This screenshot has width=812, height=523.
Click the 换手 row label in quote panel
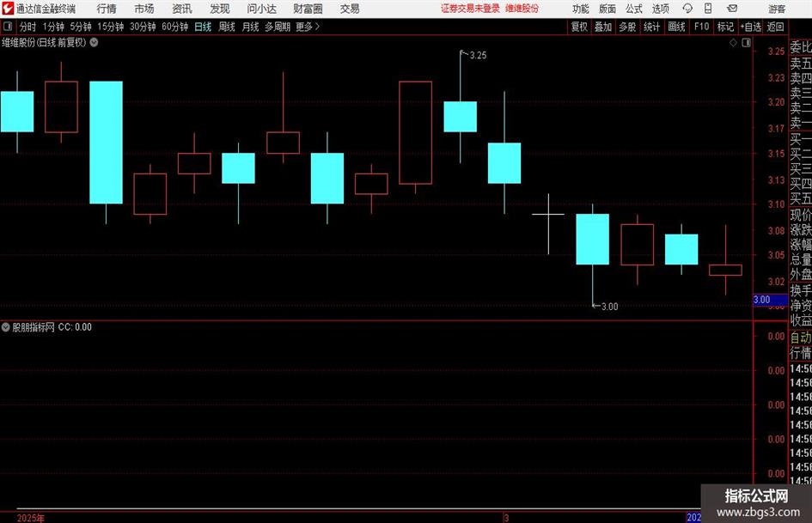pyautogui.click(x=801, y=290)
